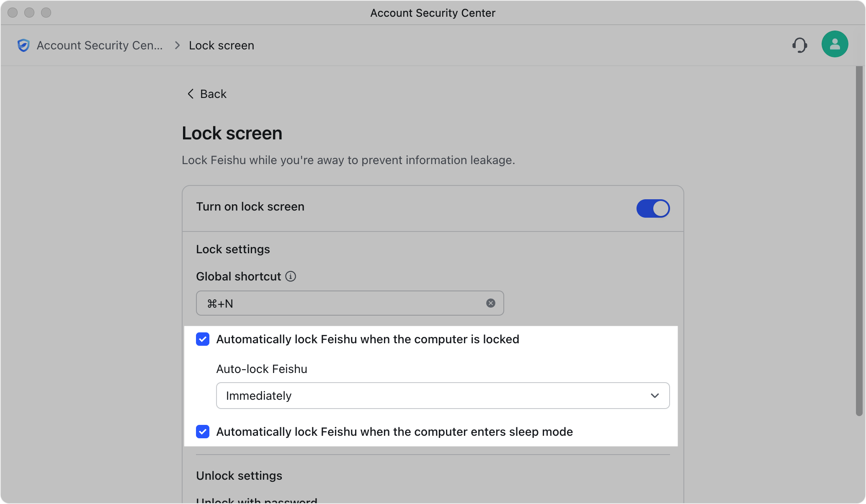Clear the global shortcut field

490,303
